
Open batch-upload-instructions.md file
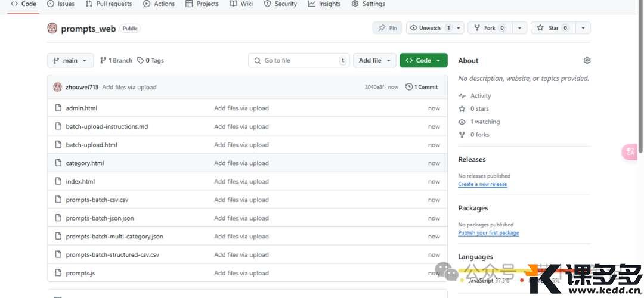point(107,126)
